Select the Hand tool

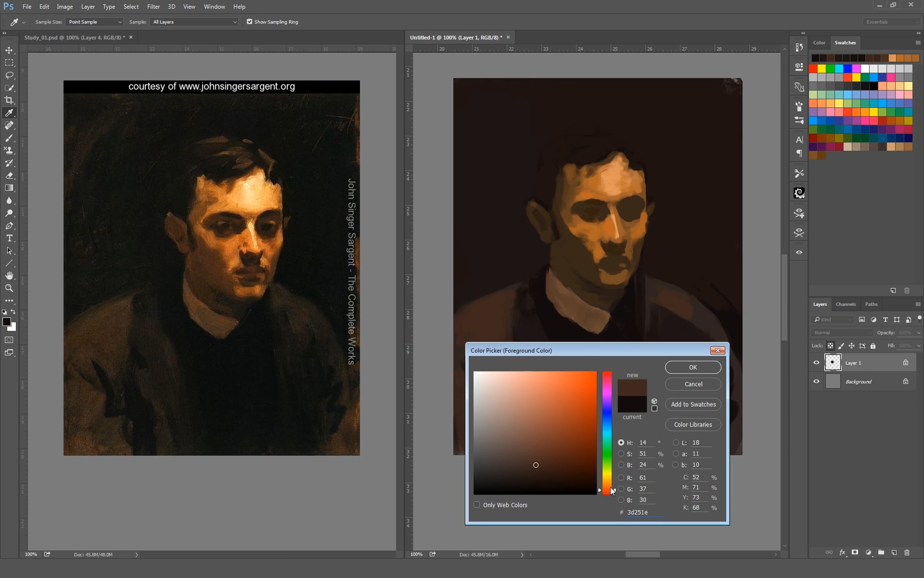[9, 276]
